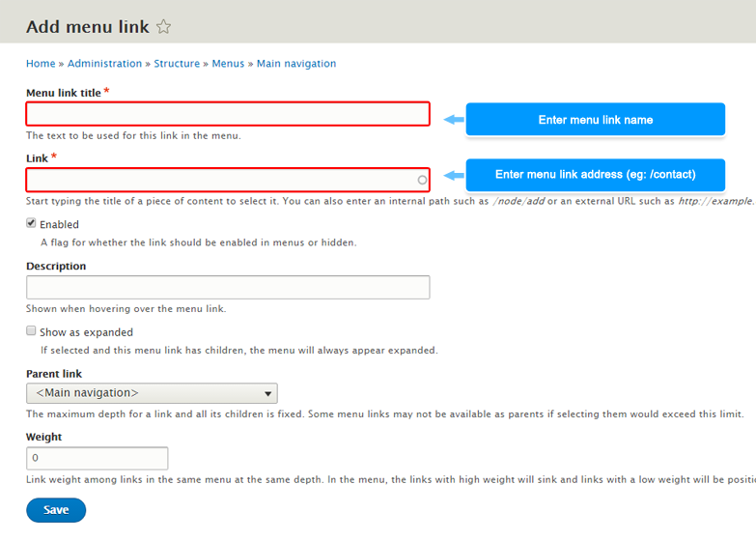This screenshot has height=541, width=756.
Task: Click the 'Enter menu link address' callout
Action: (x=596, y=175)
